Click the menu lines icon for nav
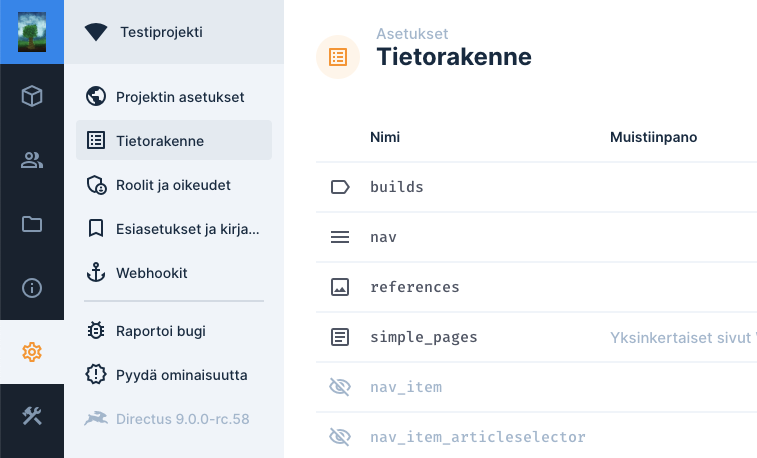The width and height of the screenshot is (757, 458). click(340, 237)
